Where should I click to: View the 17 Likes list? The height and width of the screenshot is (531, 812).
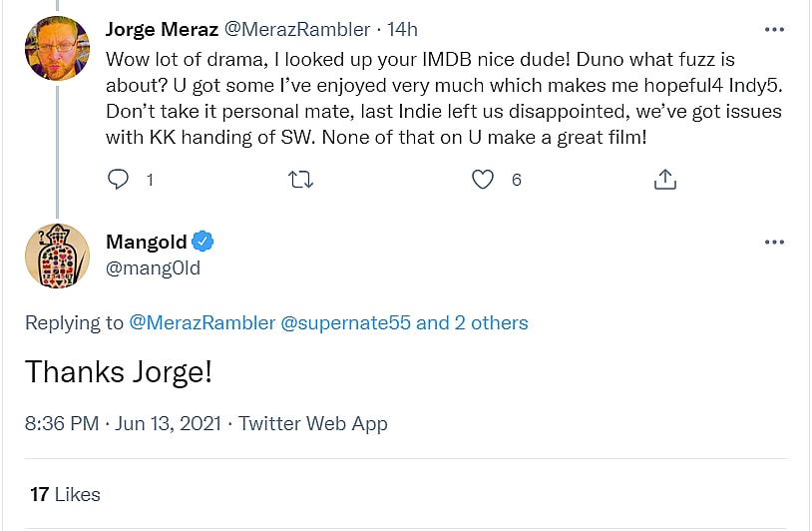click(x=65, y=494)
